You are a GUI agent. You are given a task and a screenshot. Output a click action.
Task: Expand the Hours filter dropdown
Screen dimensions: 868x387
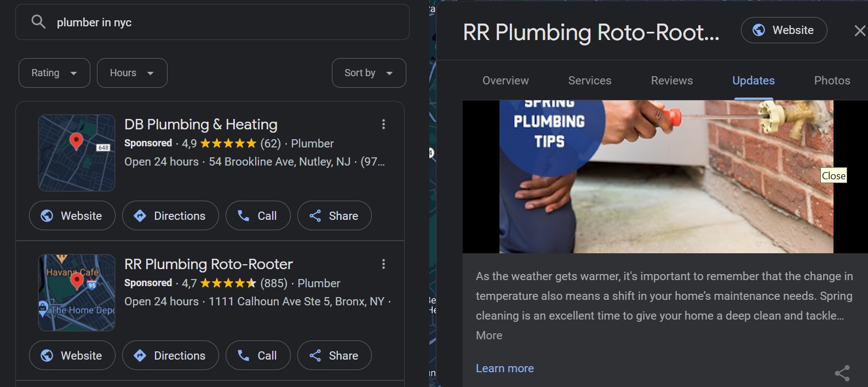[x=132, y=73]
